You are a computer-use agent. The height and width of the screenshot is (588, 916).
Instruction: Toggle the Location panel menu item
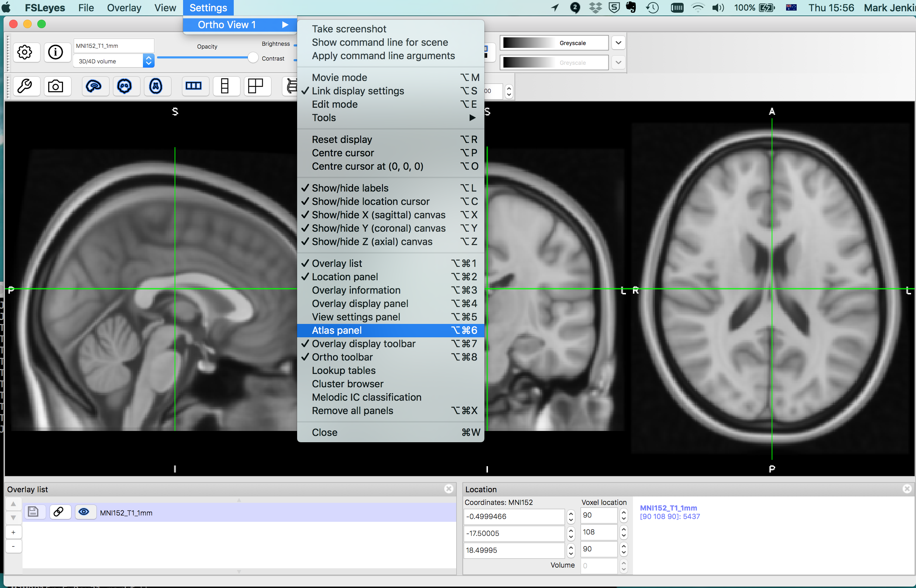pos(390,277)
